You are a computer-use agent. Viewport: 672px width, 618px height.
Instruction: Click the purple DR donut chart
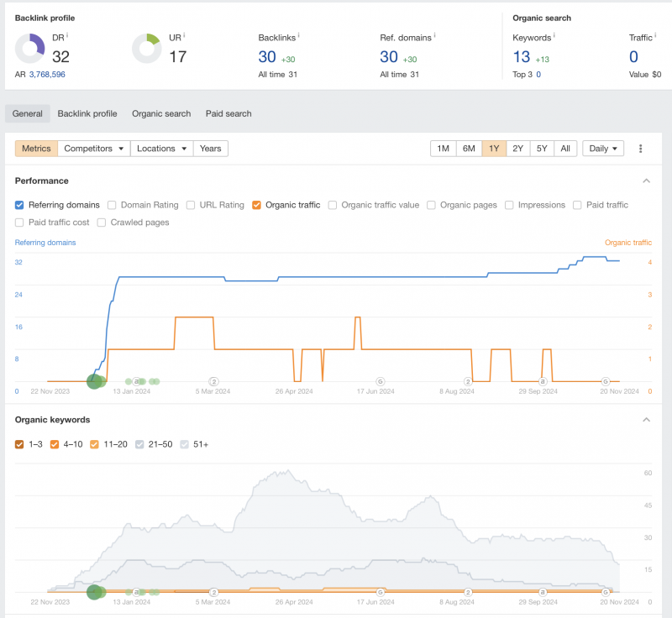tap(30, 49)
